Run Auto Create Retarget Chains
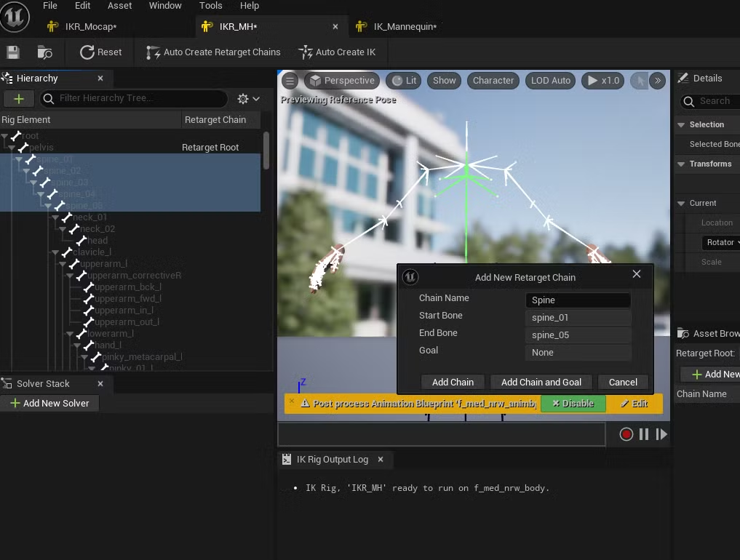Image resolution: width=740 pixels, height=560 pixels. coord(213,52)
